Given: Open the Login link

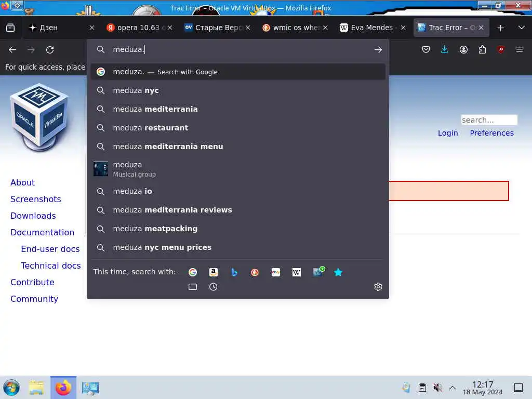Looking at the screenshot, I should [448, 133].
